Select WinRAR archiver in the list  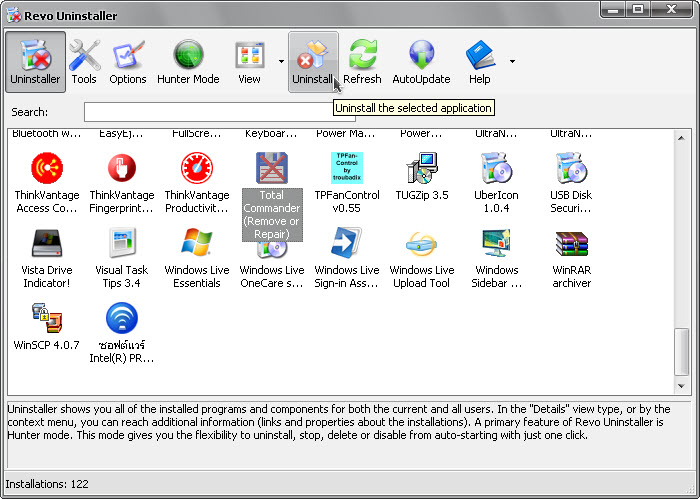coord(572,244)
